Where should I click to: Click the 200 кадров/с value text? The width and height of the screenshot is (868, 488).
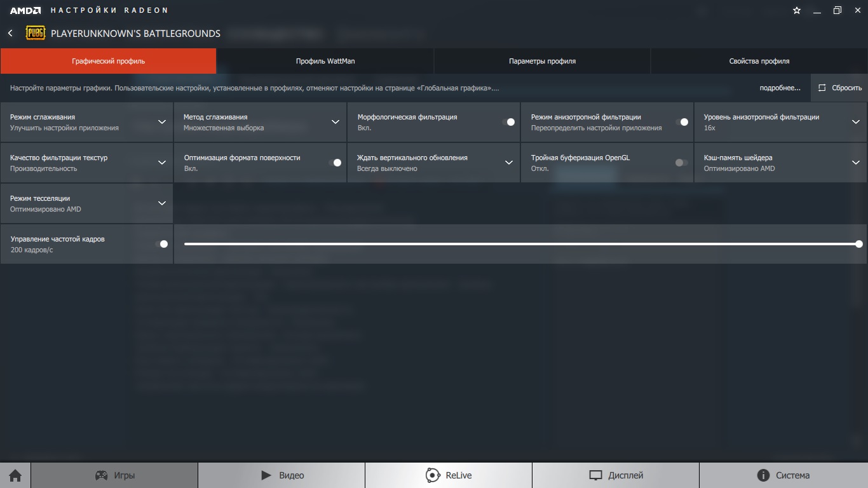click(32, 250)
